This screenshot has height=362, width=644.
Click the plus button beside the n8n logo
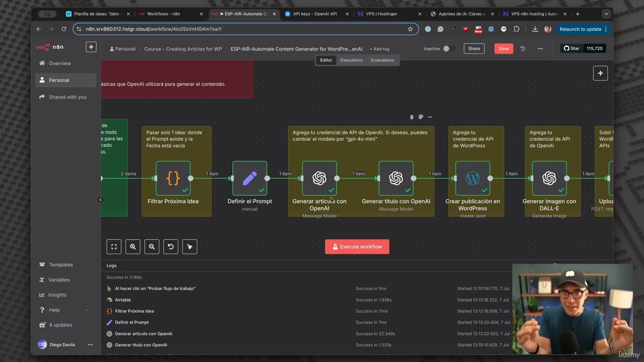click(x=91, y=47)
